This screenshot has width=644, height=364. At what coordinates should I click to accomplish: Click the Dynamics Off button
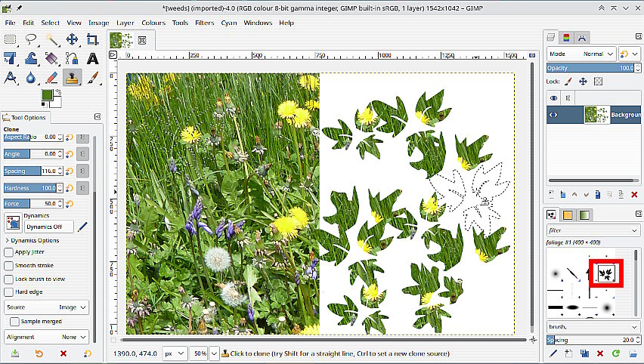point(49,226)
